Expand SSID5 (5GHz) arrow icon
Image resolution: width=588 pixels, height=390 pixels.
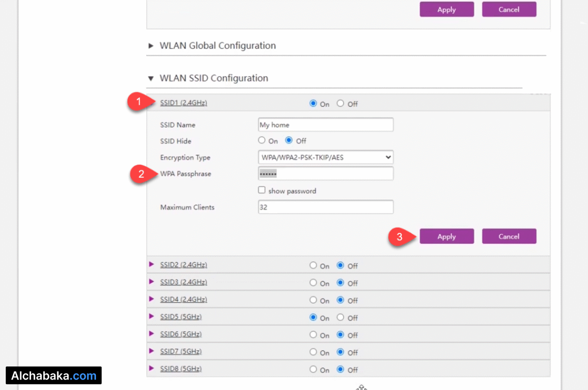click(x=152, y=317)
